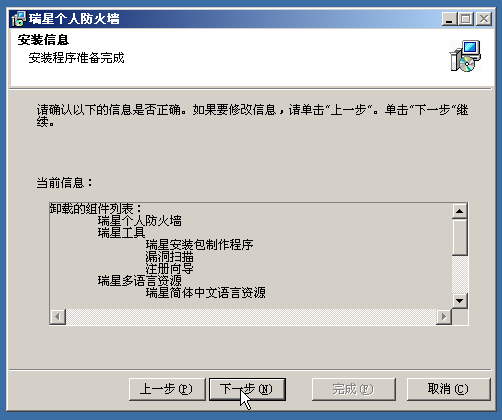Click the 取消(C) cancel button

tap(448, 389)
